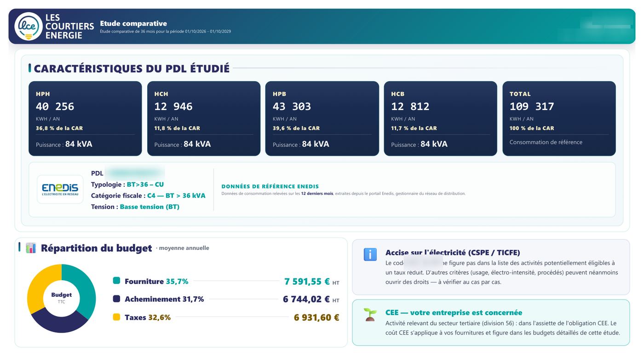644x356 pixels.
Task: Click the TOTAL value 109 317
Action: click(x=532, y=107)
